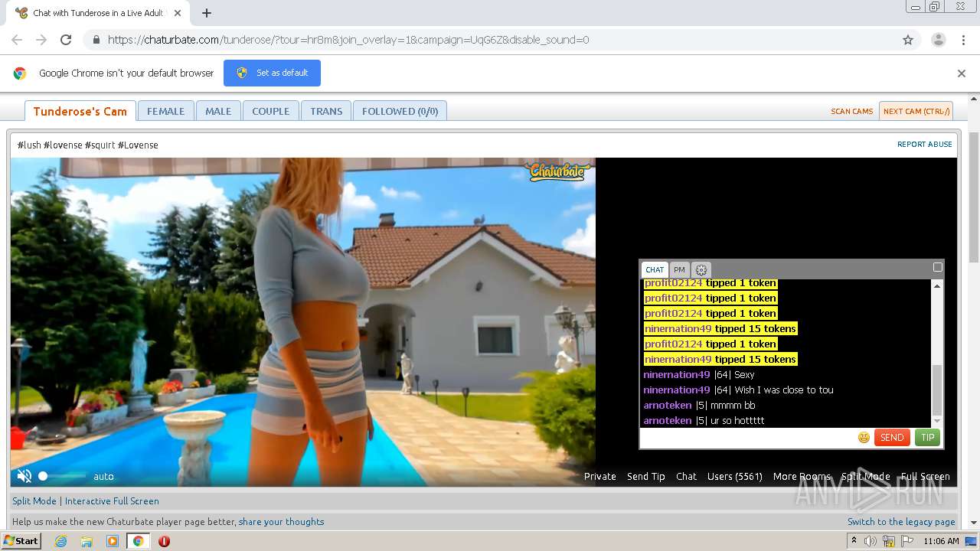980x551 pixels.
Task: Switch to the MALE category tab
Action: [218, 111]
